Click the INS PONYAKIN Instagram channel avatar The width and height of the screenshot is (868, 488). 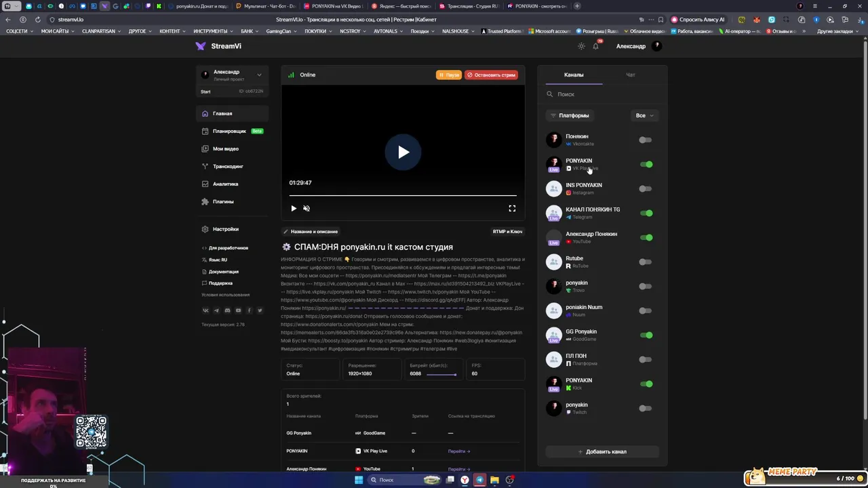pyautogui.click(x=554, y=188)
